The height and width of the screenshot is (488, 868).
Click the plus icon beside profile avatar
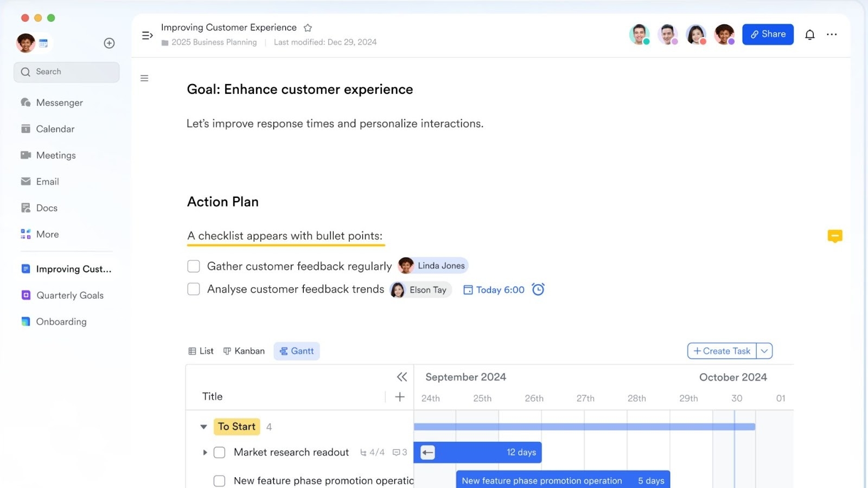109,43
